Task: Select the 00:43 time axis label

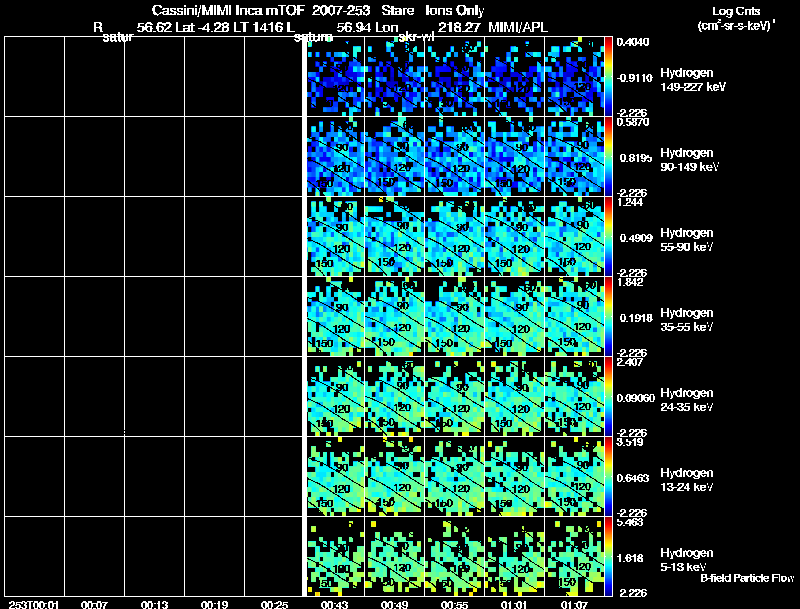Action: [335, 604]
